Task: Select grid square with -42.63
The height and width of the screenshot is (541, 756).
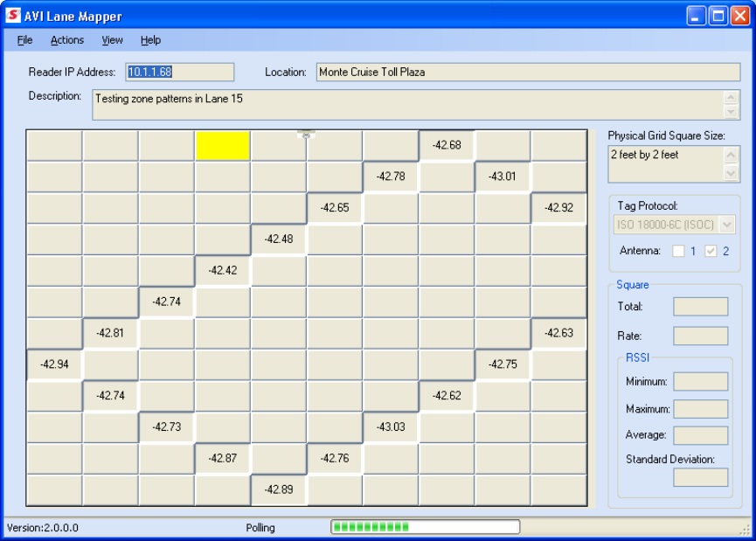Action: coord(558,333)
